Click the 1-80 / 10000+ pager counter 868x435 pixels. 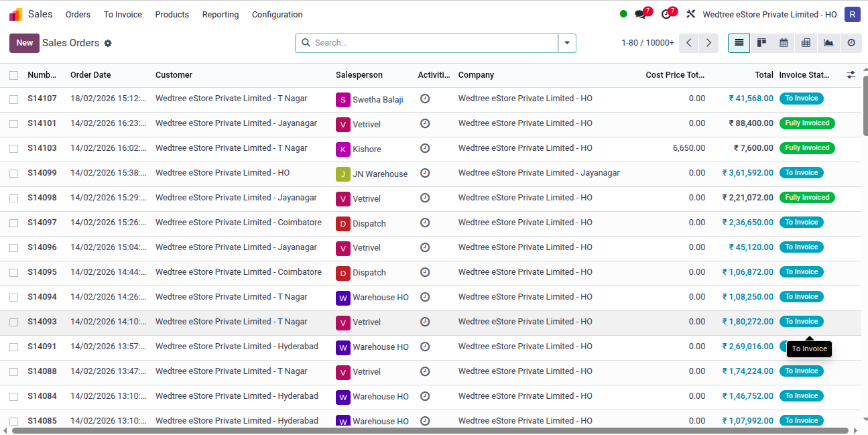coord(647,43)
